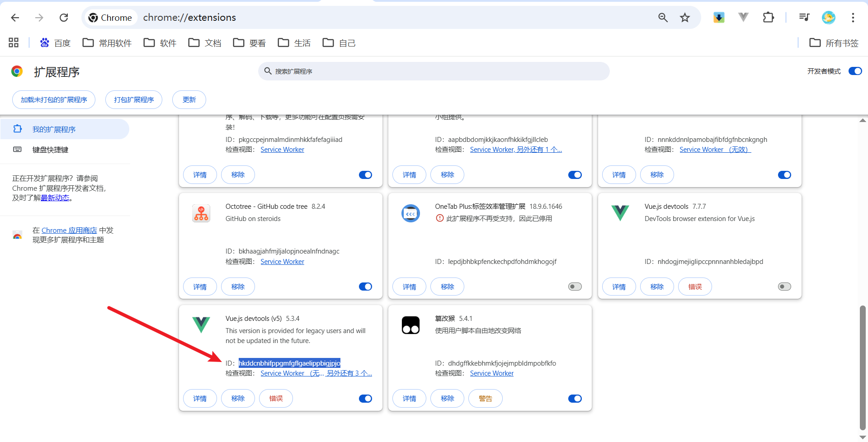The image size is (868, 442).
Task: Reload the extensions page
Action: 64,18
